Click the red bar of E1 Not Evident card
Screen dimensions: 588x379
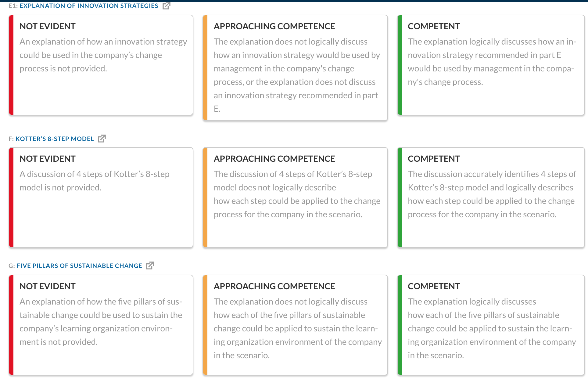(11, 65)
